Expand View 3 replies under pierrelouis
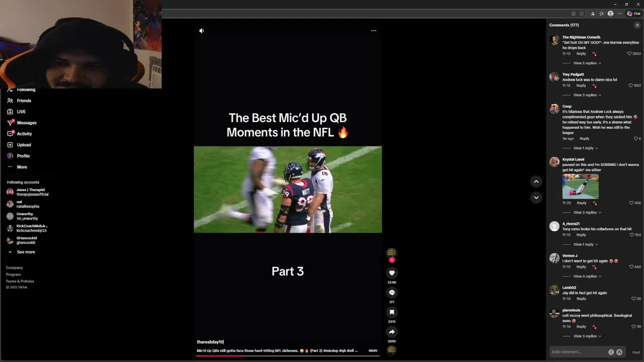 587,336
